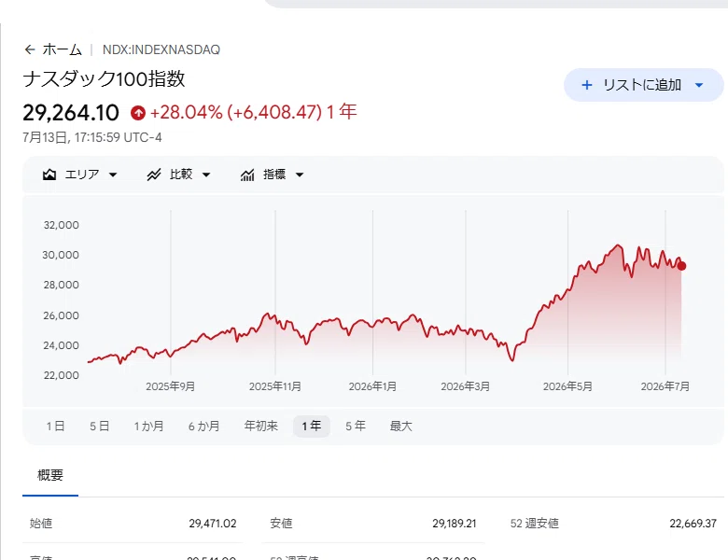The image size is (728, 560).
Task: Click the 32,000 y-axis label
Action: tap(62, 225)
